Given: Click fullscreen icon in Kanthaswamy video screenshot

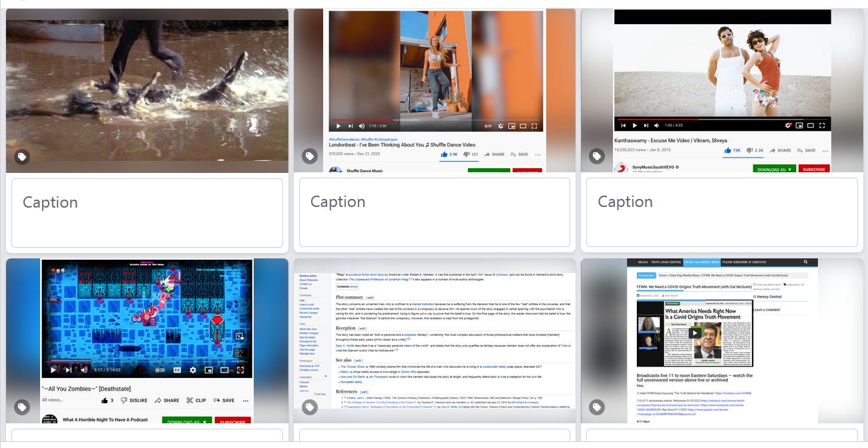Looking at the screenshot, I should 822,126.
